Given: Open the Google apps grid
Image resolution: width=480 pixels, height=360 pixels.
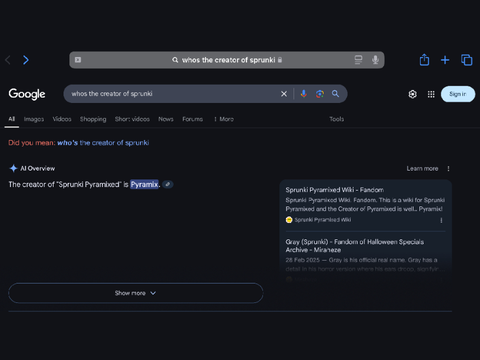Looking at the screenshot, I should tap(431, 94).
